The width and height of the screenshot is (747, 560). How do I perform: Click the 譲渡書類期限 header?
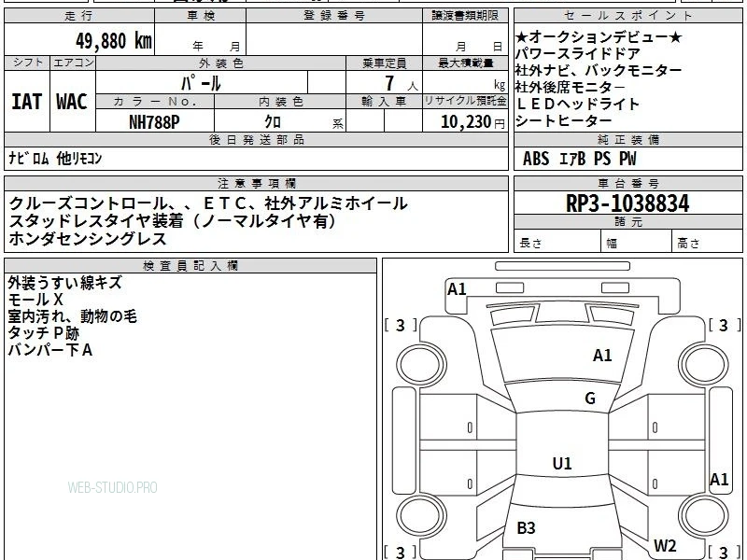tap(465, 16)
